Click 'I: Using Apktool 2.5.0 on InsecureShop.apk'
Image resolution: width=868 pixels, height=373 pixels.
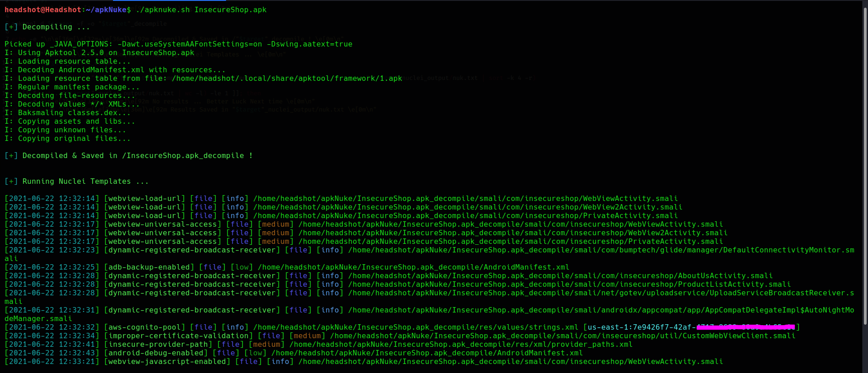99,53
